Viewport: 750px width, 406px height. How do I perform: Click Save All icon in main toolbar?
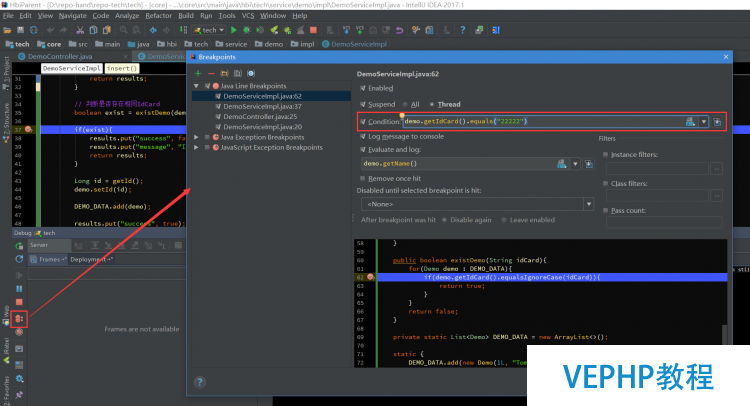[x=21, y=30]
